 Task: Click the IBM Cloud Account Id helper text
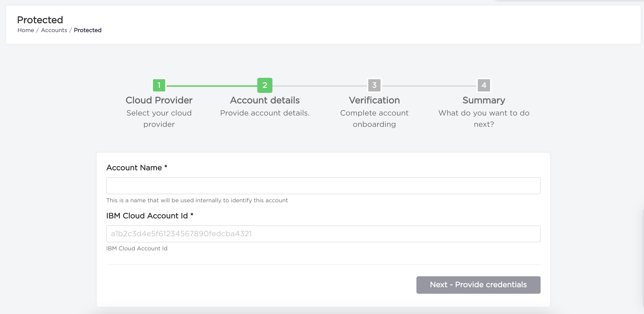[136, 248]
